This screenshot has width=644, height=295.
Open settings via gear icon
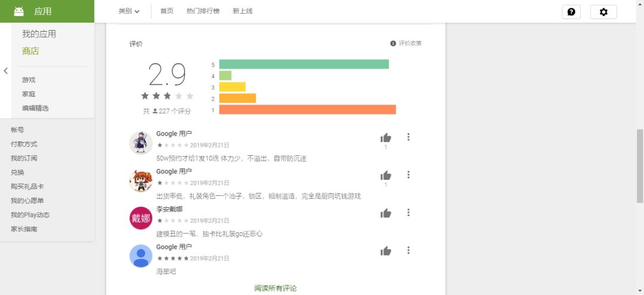pos(603,12)
